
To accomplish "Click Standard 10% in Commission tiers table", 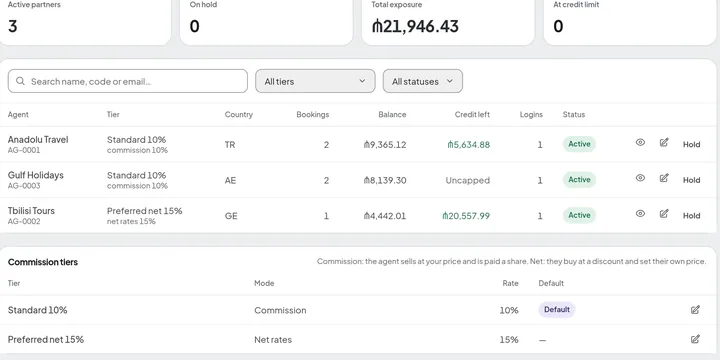I will click(x=37, y=310).
